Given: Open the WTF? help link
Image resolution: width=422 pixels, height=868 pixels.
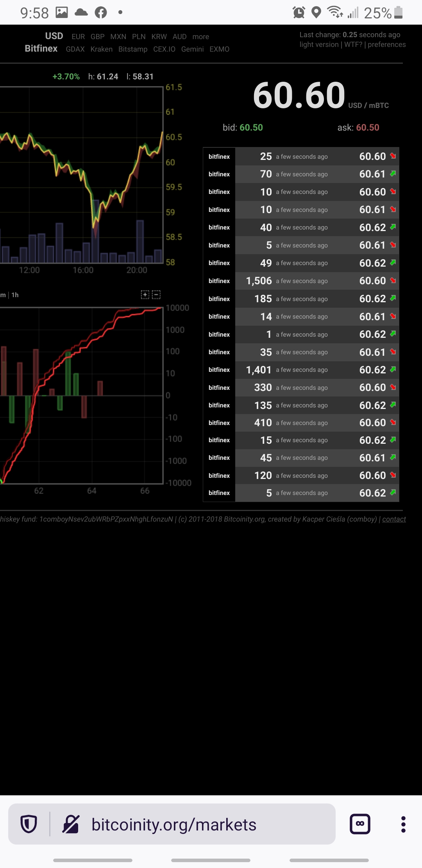Looking at the screenshot, I should (353, 45).
